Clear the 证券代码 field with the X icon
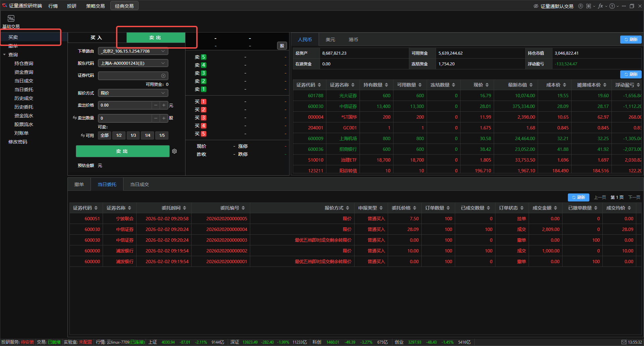 tap(163, 76)
